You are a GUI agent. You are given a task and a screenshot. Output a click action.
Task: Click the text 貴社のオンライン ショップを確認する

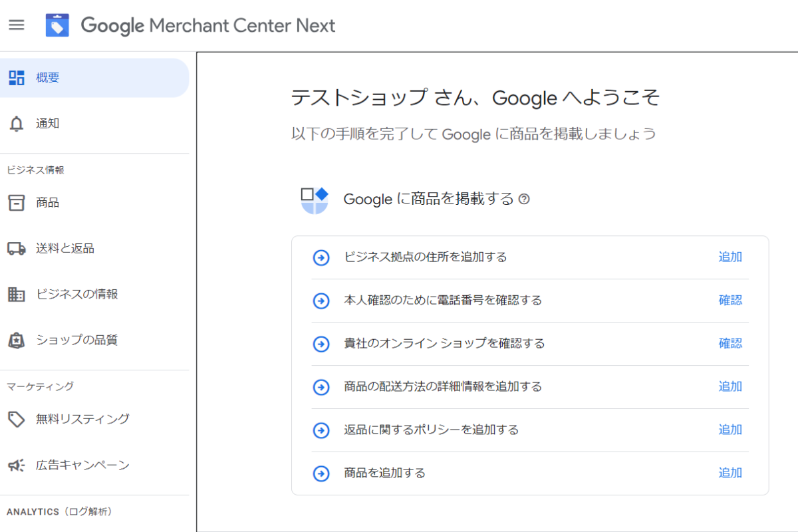pos(444,344)
